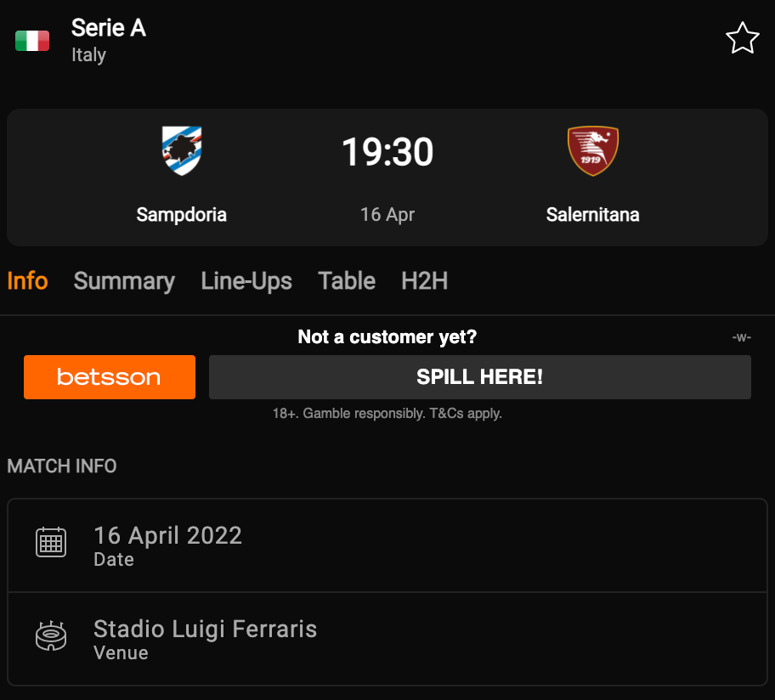Select the Info tab
The height and width of the screenshot is (700, 775).
[x=27, y=280]
